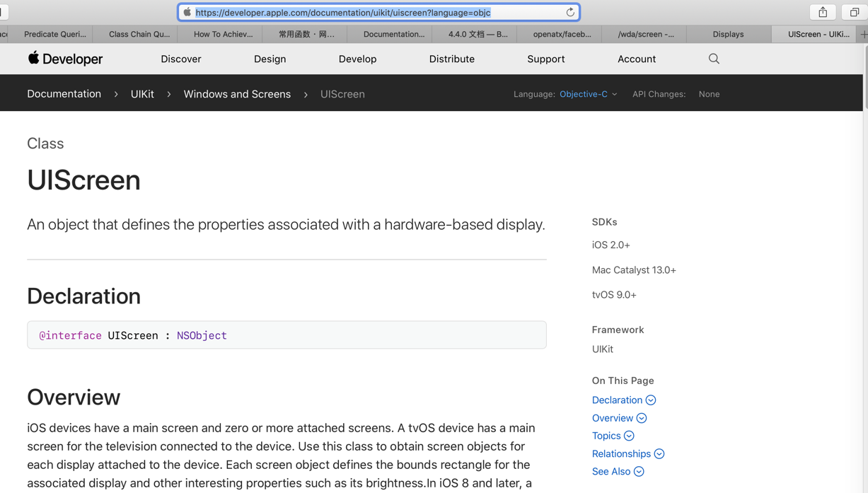The width and height of the screenshot is (868, 493).
Task: Open the Develop menu item
Action: (357, 59)
